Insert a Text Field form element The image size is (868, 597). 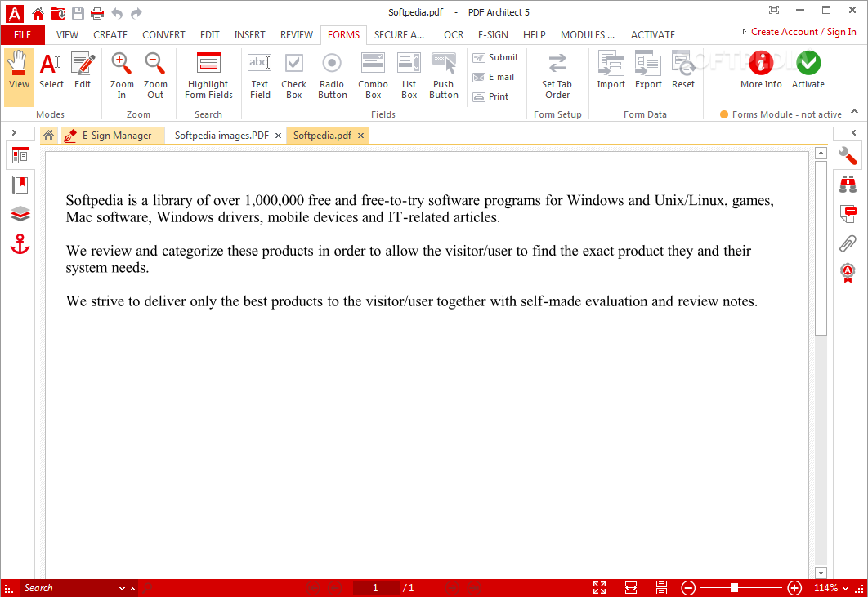[x=260, y=75]
